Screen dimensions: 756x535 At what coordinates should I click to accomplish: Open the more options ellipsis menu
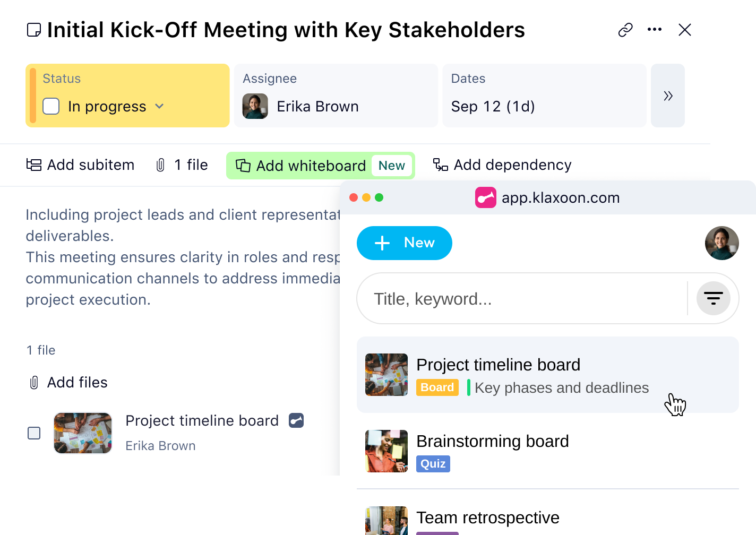[655, 30]
